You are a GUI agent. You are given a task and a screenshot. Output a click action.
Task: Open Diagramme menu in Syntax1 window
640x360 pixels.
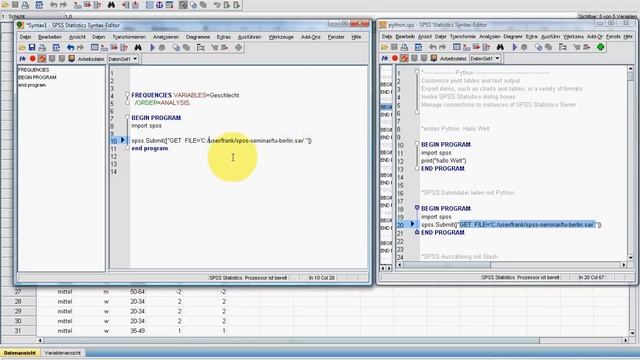(x=198, y=37)
